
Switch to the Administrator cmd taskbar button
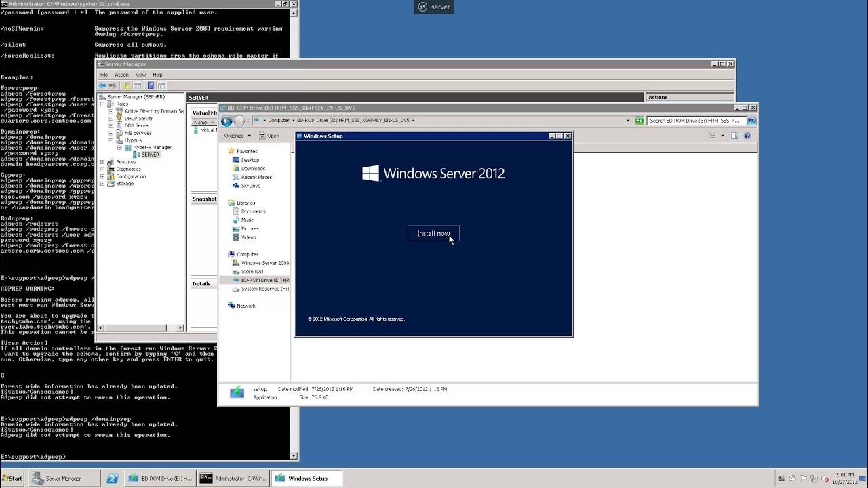(234, 479)
